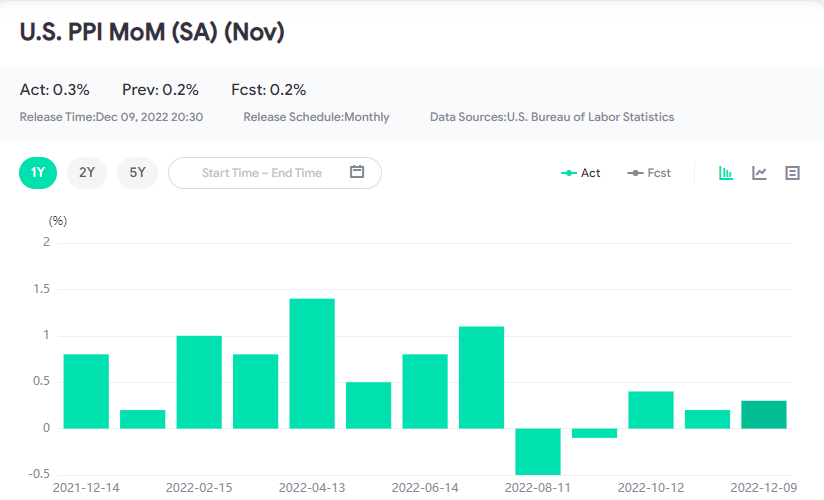824x500 pixels.
Task: Open the data table list view
Action: click(793, 173)
